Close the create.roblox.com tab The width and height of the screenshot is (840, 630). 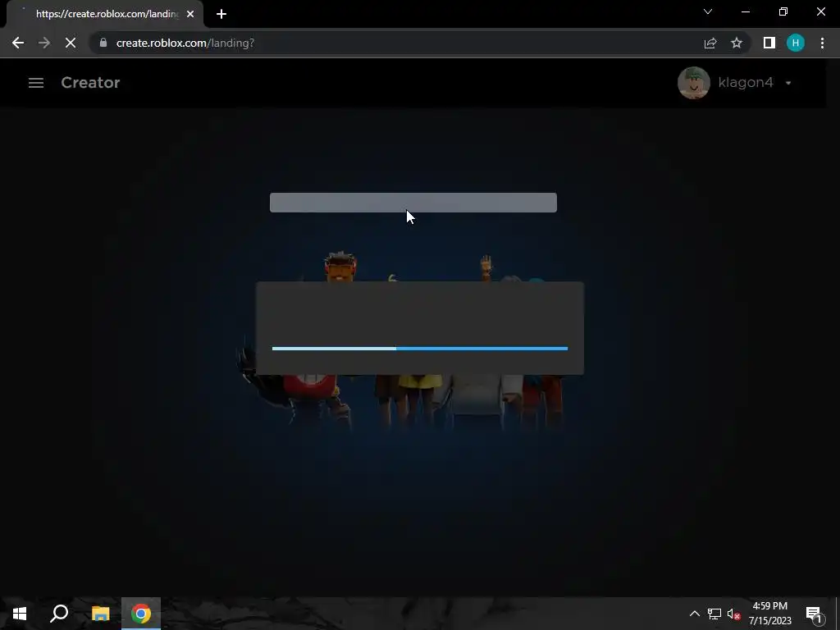pos(190,14)
